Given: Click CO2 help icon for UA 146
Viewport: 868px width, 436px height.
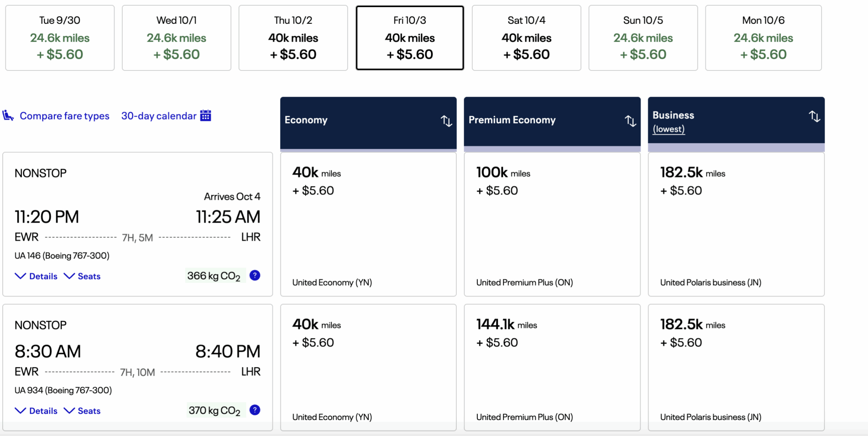Looking at the screenshot, I should [x=255, y=275].
